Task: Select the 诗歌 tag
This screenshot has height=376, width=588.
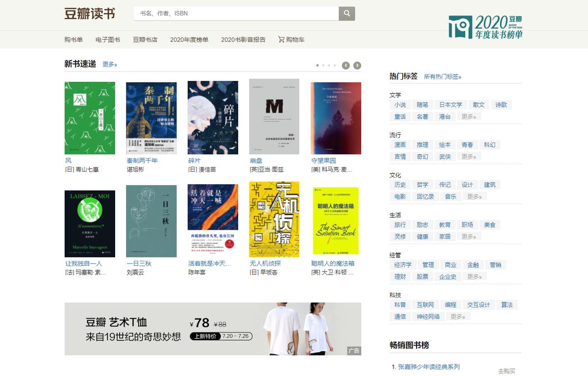Action: [x=501, y=105]
